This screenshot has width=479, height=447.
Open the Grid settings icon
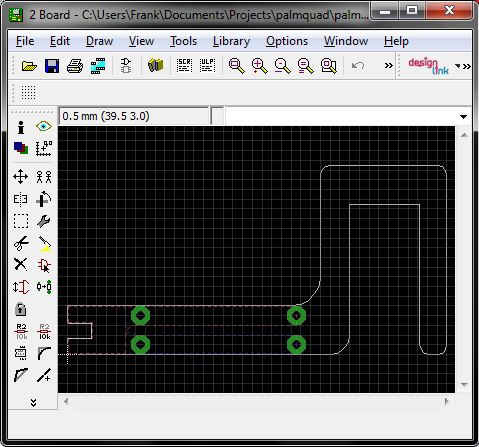point(28,92)
